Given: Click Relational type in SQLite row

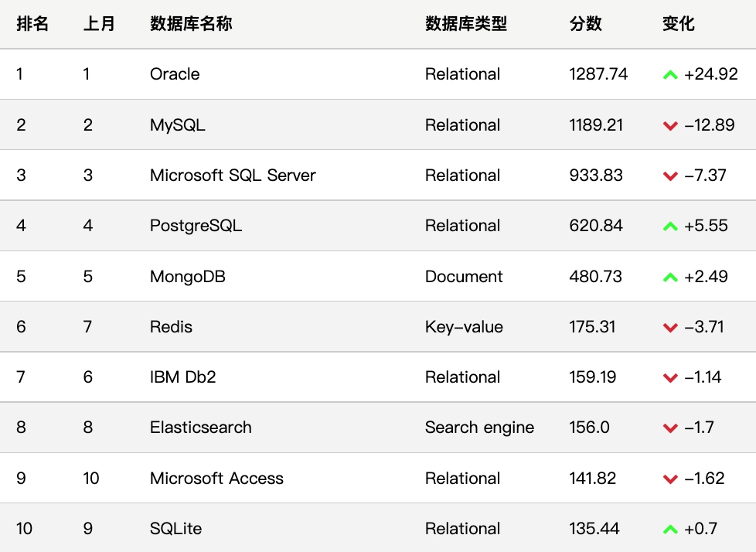Looking at the screenshot, I should [x=462, y=528].
